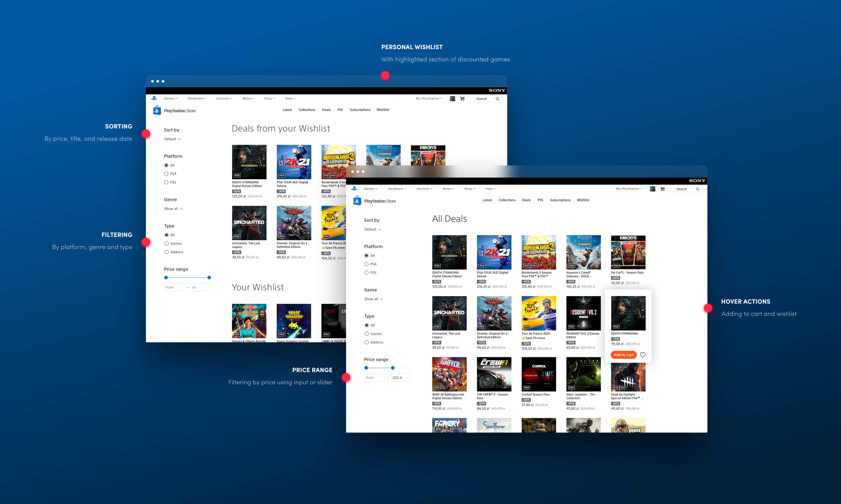Open the Sort by Default dropdown in front window

point(373,229)
